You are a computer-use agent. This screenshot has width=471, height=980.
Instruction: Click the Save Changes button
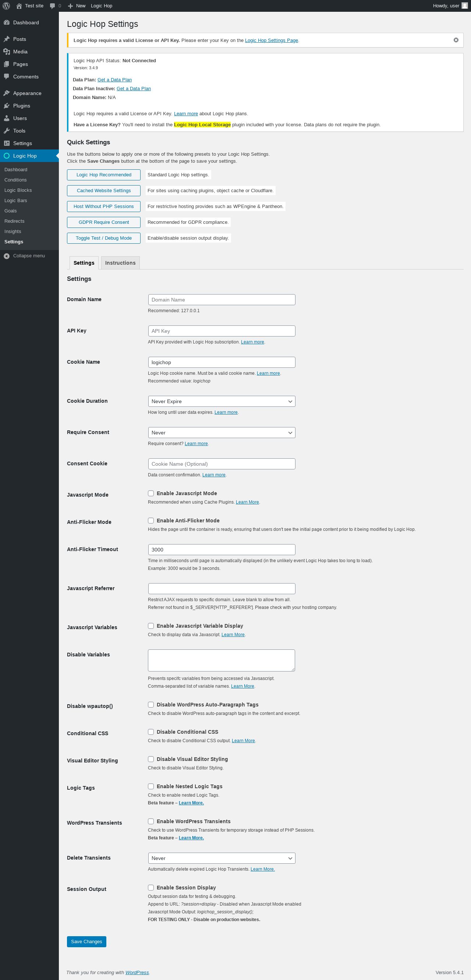click(x=87, y=942)
